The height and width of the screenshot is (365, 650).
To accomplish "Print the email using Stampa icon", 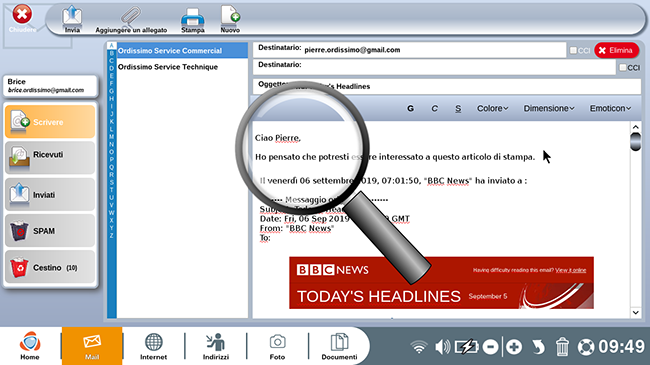I will 193,20.
